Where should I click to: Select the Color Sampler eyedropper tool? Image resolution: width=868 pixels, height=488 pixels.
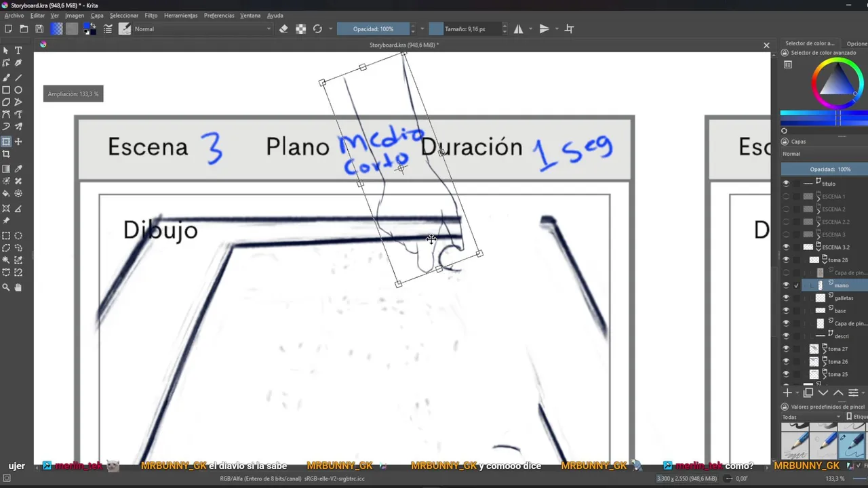[x=18, y=169]
